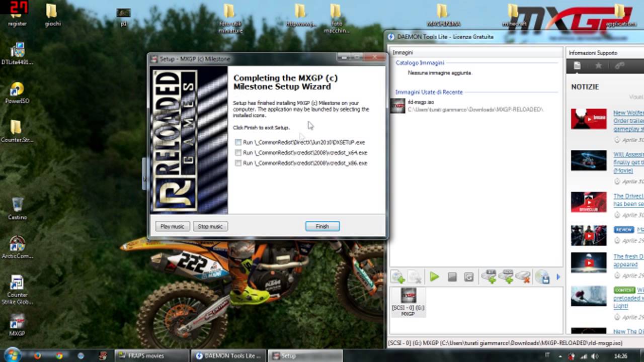
Task: Open the register desktop folder
Action: pyautogui.click(x=17, y=15)
